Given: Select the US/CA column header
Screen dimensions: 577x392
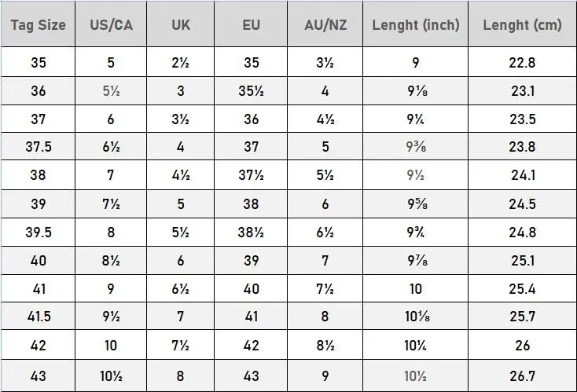Looking at the screenshot, I should [x=111, y=25].
